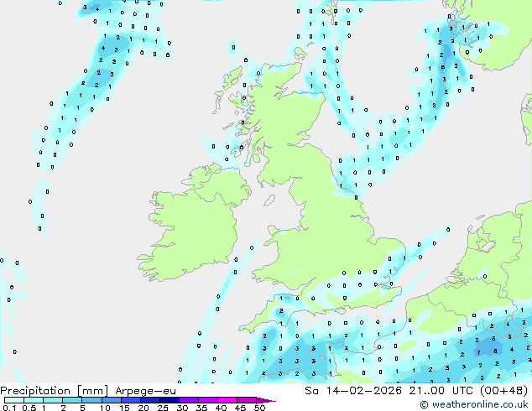Choose the 2–5 mm legend color box
Screen dimensions: 532x411
tap(72, 400)
